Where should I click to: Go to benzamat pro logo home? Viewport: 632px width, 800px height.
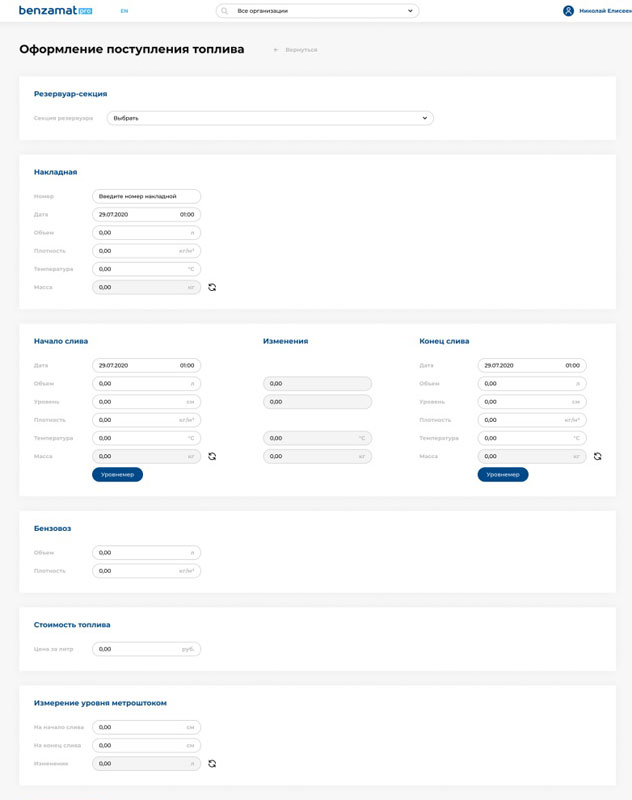(55, 10)
